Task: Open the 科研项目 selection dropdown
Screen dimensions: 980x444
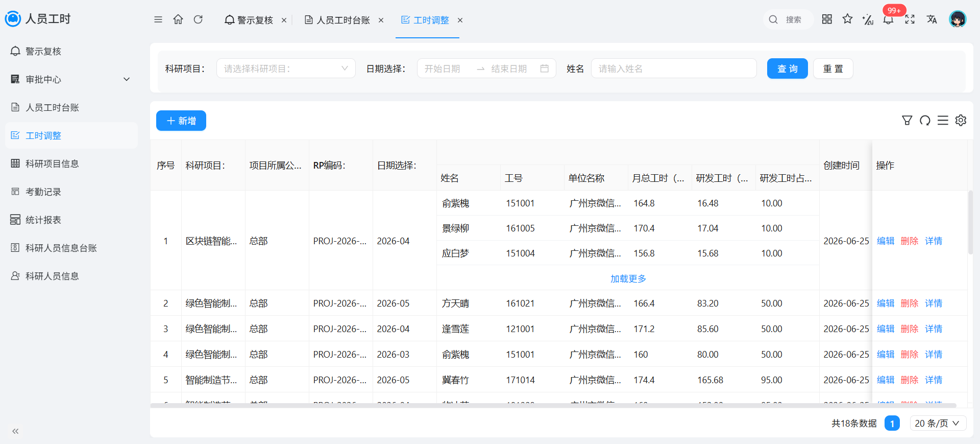Action: click(286, 68)
